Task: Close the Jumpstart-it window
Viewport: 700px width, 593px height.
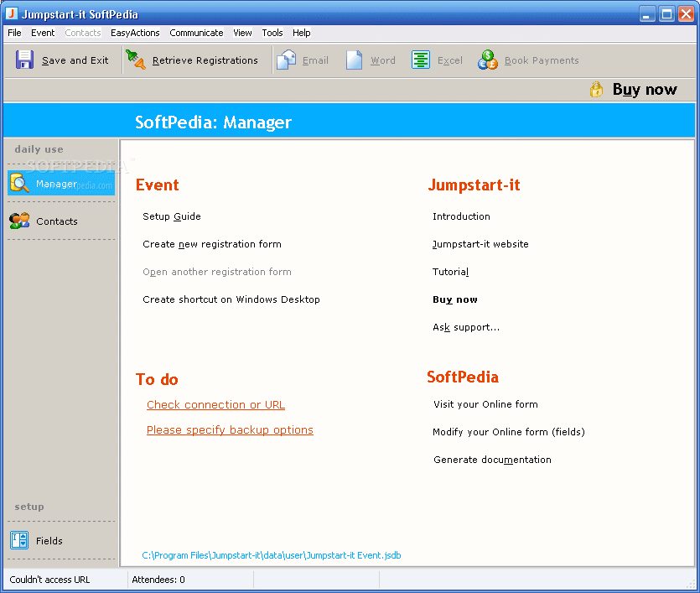Action: tap(686, 14)
